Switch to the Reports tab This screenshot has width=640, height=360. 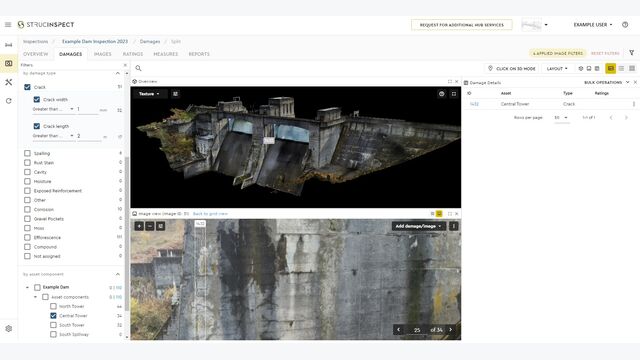(x=199, y=54)
